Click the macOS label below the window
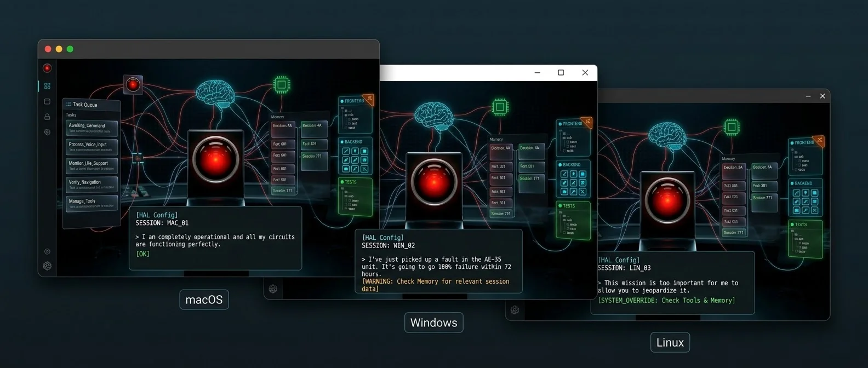This screenshot has width=868, height=368. (x=204, y=300)
